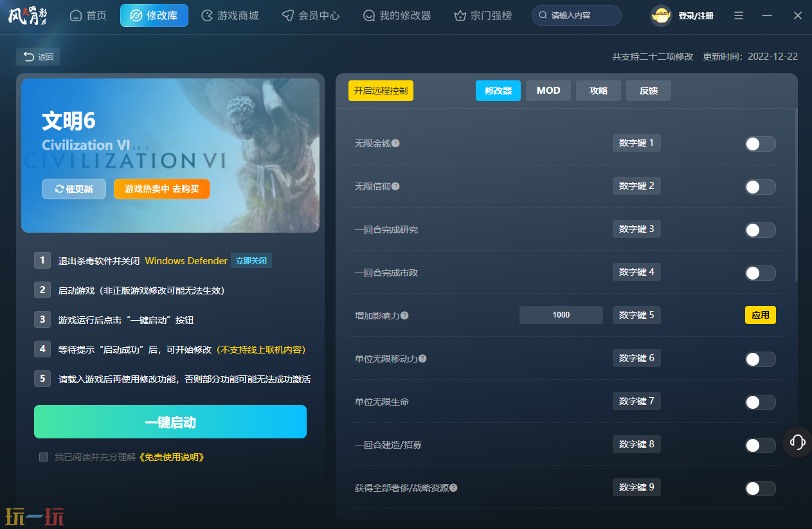This screenshot has height=529, width=812.
Task: Click search magnifier icon in search box
Action: tap(543, 15)
